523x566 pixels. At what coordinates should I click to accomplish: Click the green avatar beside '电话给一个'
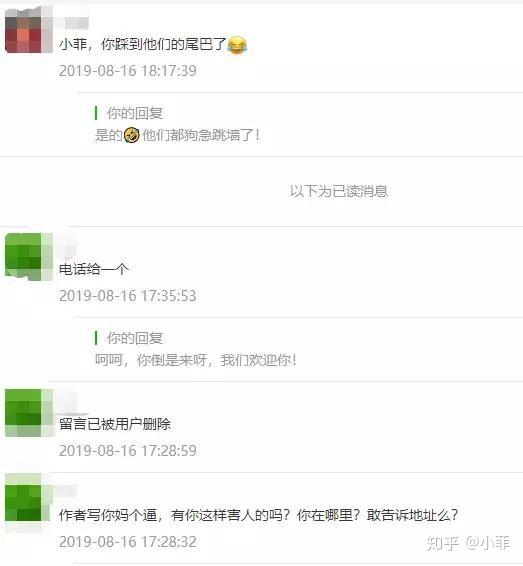coord(29,257)
